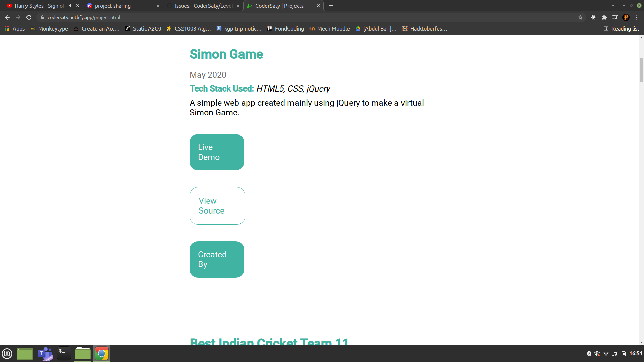
Task: Mute the Harry Styles tab audio
Action: click(70, 6)
